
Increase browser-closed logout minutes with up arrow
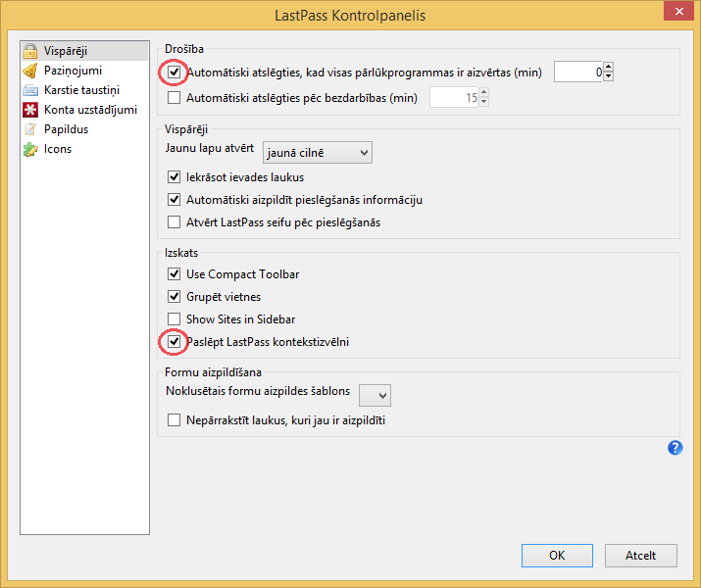pyautogui.click(x=608, y=67)
